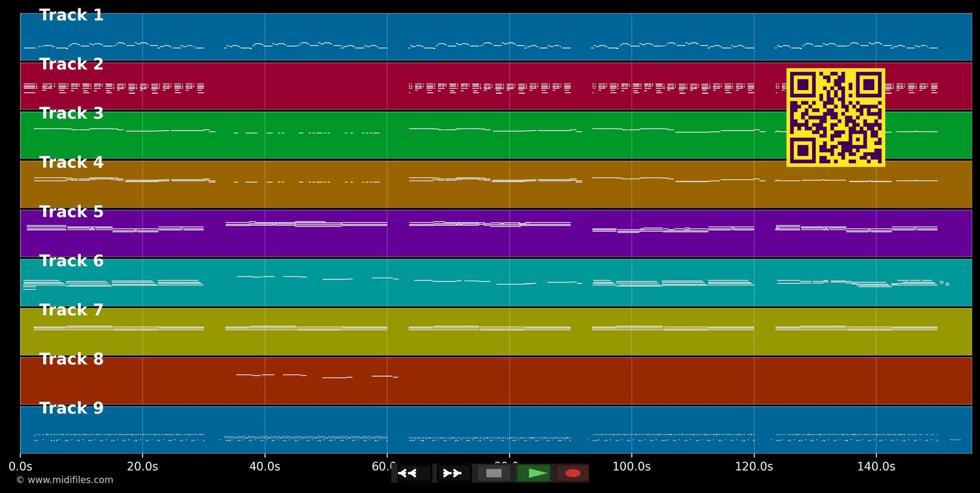The image size is (980, 493).
Task: Select the Track 1 label
Action: coord(71,16)
